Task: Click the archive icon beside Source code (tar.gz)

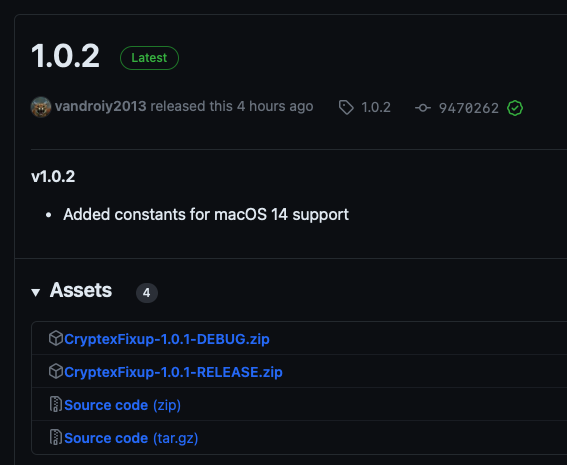Action: (x=56, y=437)
